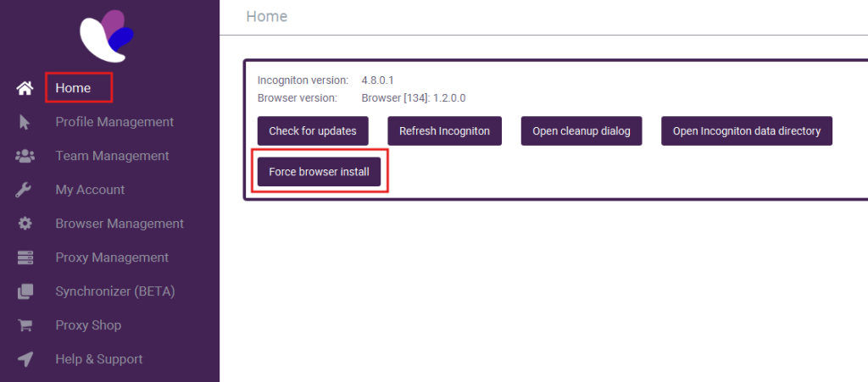
Task: Select the Home label in sidebar
Action: point(73,88)
